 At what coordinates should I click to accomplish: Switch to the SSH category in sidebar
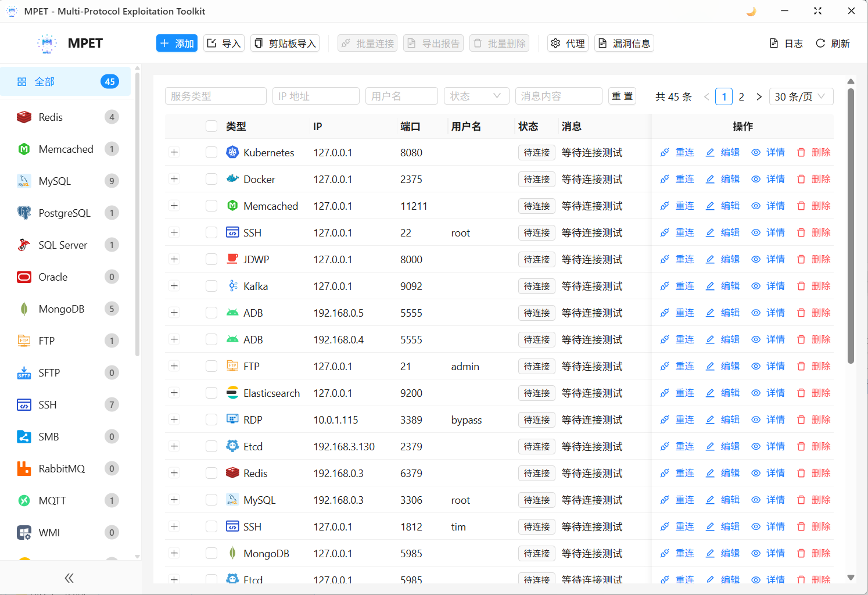(x=47, y=404)
